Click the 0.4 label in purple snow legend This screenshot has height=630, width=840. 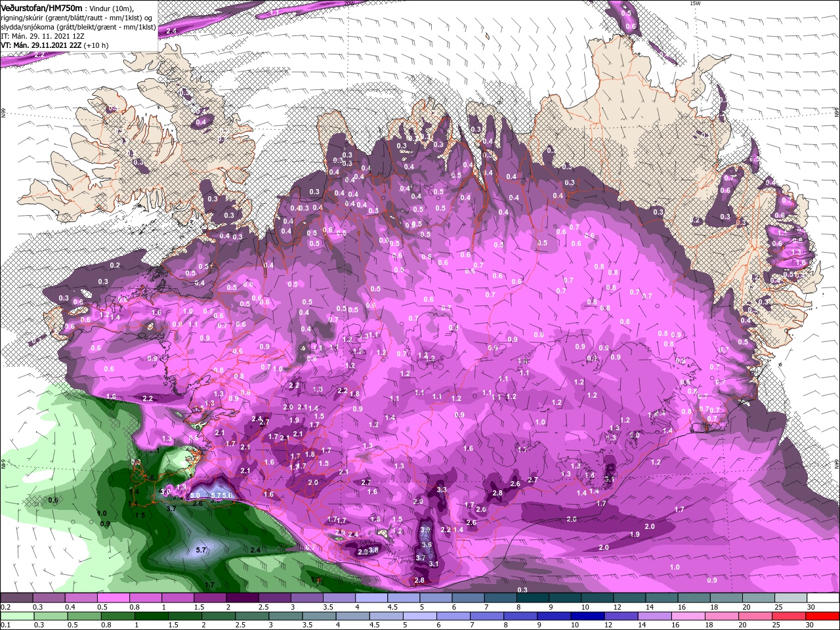coord(71,607)
